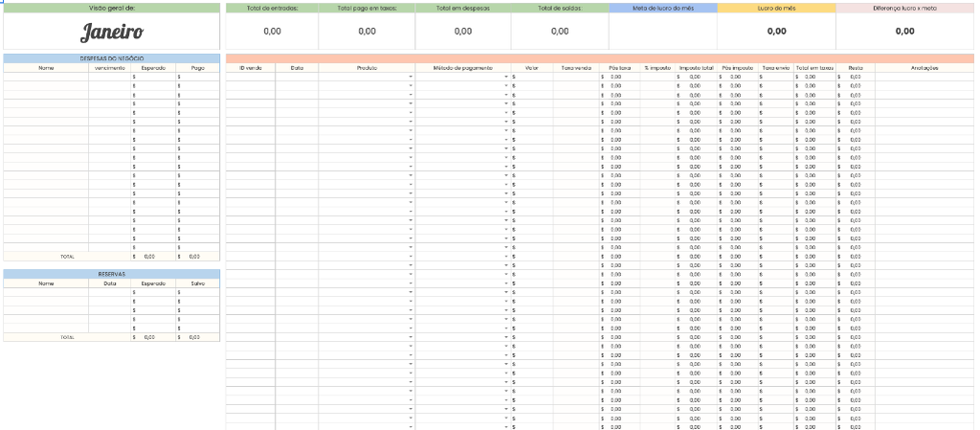This screenshot has height=430, width=980.
Task: Open the last visible row's Produto dropdown arrow
Action: (x=412, y=426)
